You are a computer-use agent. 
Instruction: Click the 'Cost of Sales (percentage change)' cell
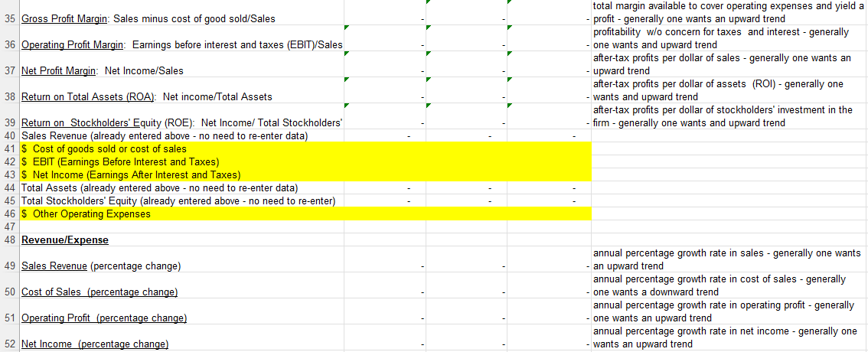pos(181,285)
